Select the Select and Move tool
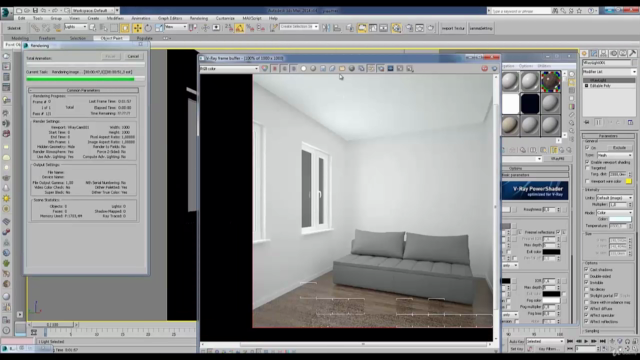The width and height of the screenshot is (640, 360). [x=138, y=28]
